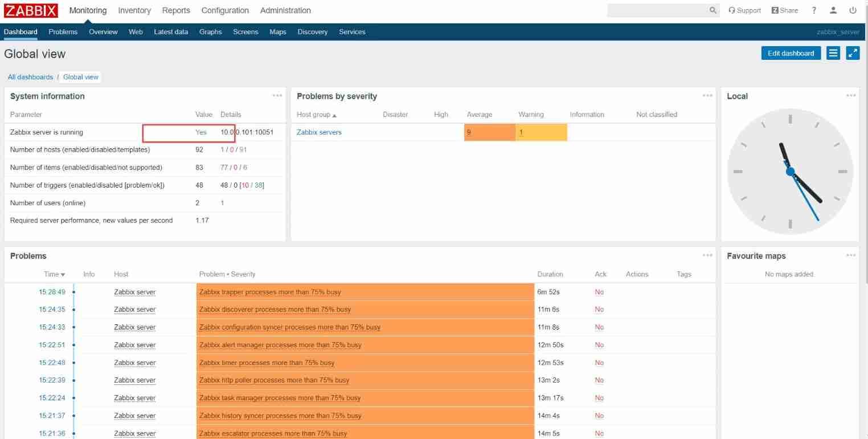Click the Yes server running value
The width and height of the screenshot is (868, 439).
pos(201,132)
